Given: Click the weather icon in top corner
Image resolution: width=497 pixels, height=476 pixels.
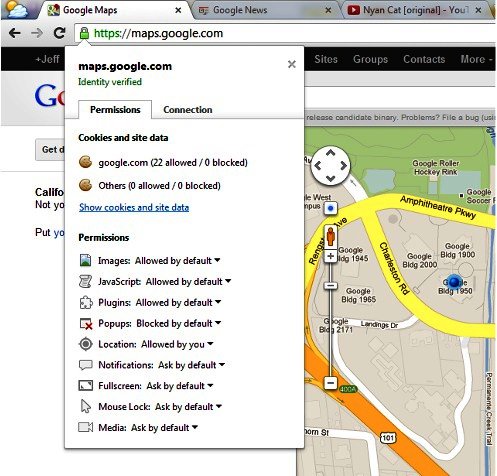Looking at the screenshot, I should tap(17, 9).
